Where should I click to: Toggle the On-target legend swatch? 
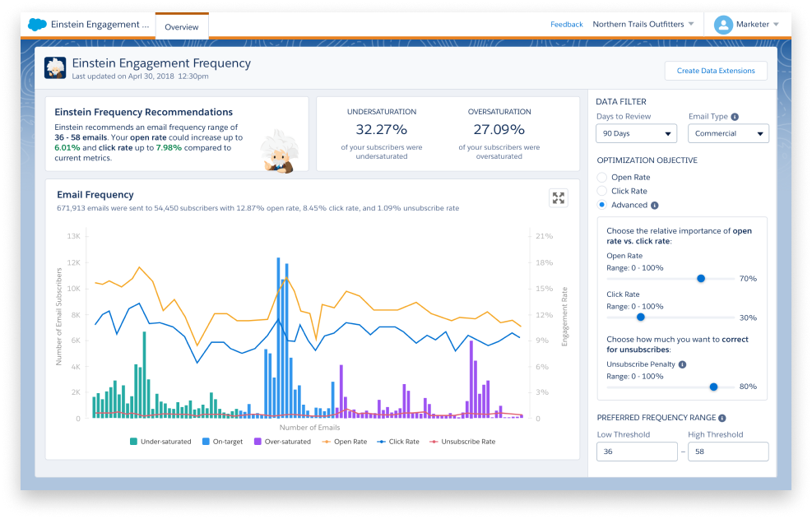[206, 442]
